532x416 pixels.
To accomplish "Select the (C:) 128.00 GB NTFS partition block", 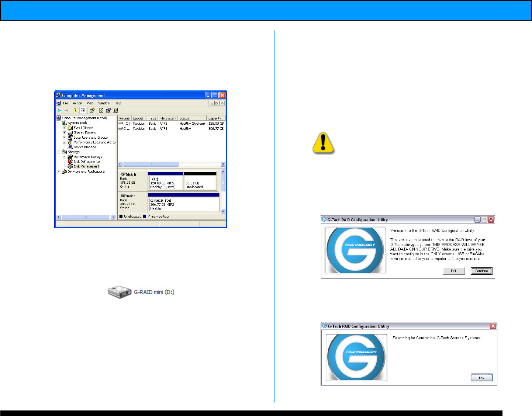I will (x=166, y=181).
